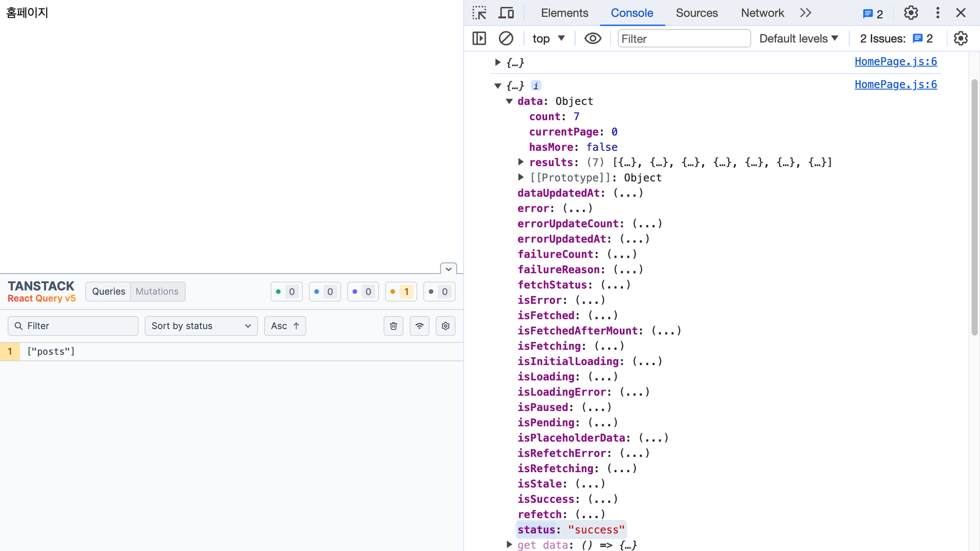
Task: Switch to the Network tab
Action: coord(762,13)
